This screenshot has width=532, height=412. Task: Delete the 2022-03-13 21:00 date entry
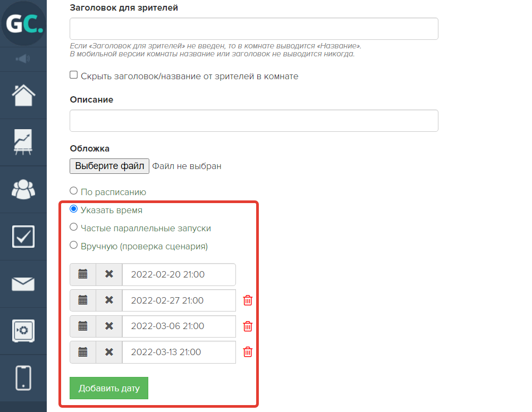248,352
